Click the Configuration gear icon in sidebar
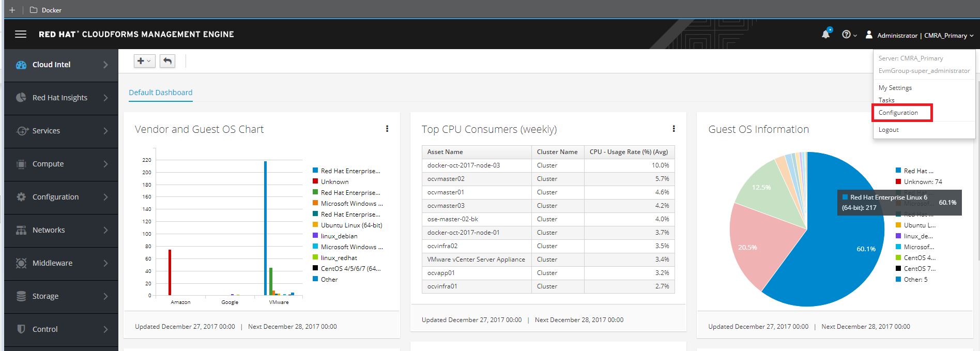Image resolution: width=980 pixels, height=351 pixels. click(21, 197)
